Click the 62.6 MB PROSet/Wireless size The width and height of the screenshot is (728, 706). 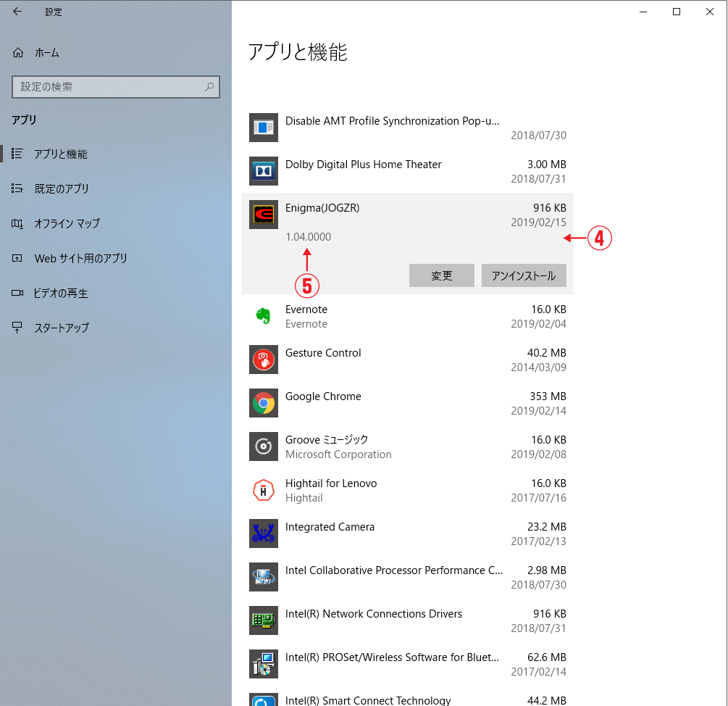click(546, 657)
